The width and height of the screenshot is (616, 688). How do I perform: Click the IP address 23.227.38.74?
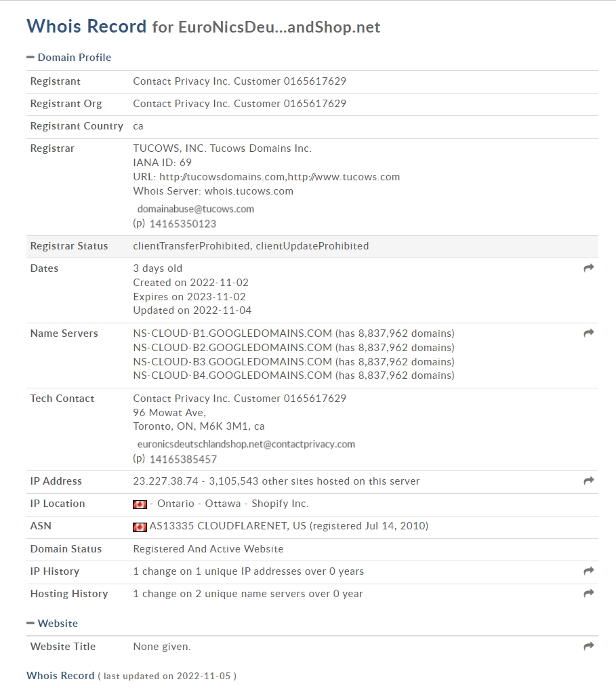(166, 481)
